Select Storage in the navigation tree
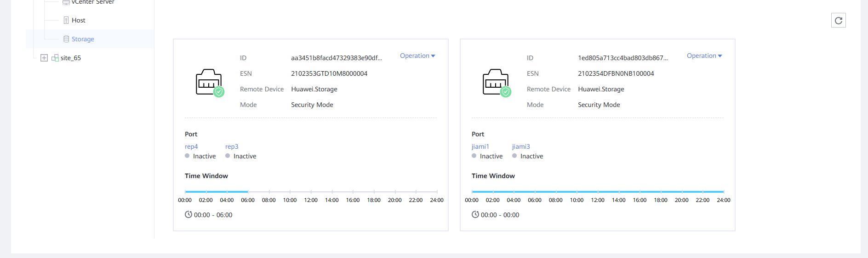The image size is (868, 258). 83,39
